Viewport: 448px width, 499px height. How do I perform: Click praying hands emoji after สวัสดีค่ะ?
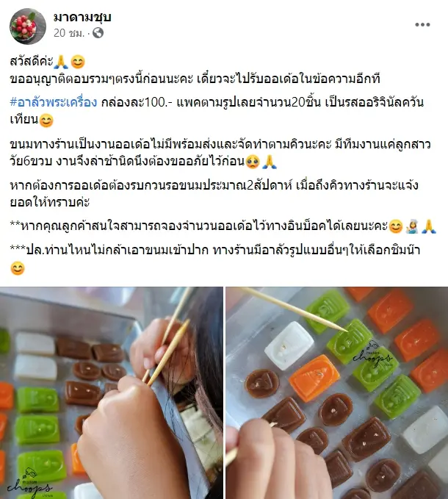pyautogui.click(x=61, y=62)
